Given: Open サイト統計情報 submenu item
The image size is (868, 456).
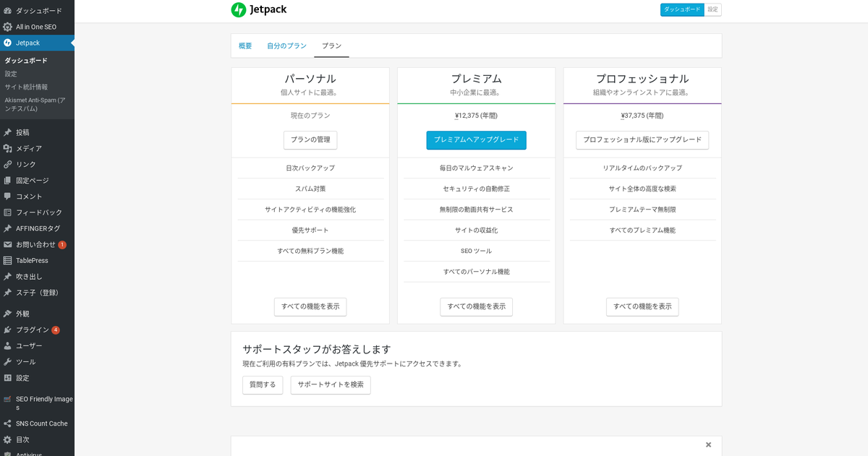Looking at the screenshot, I should (26, 87).
